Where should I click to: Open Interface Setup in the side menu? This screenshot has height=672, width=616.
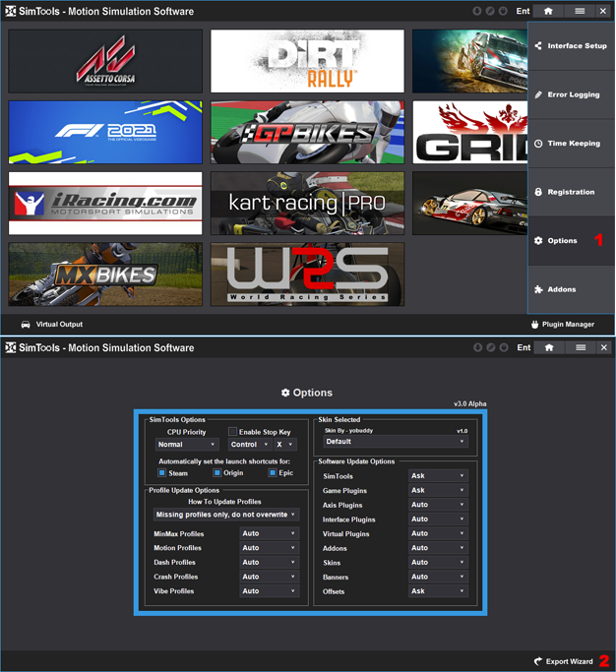pos(571,46)
